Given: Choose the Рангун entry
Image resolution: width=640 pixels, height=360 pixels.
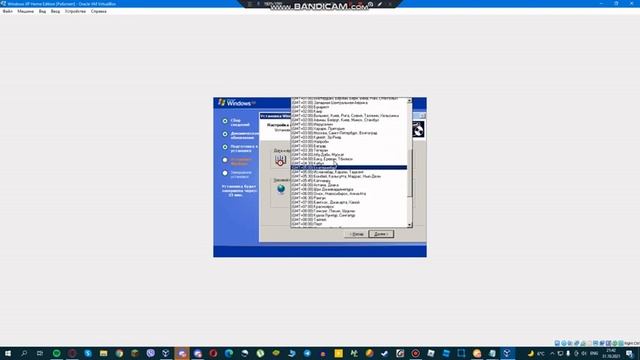Looking at the screenshot, I should (349, 198).
